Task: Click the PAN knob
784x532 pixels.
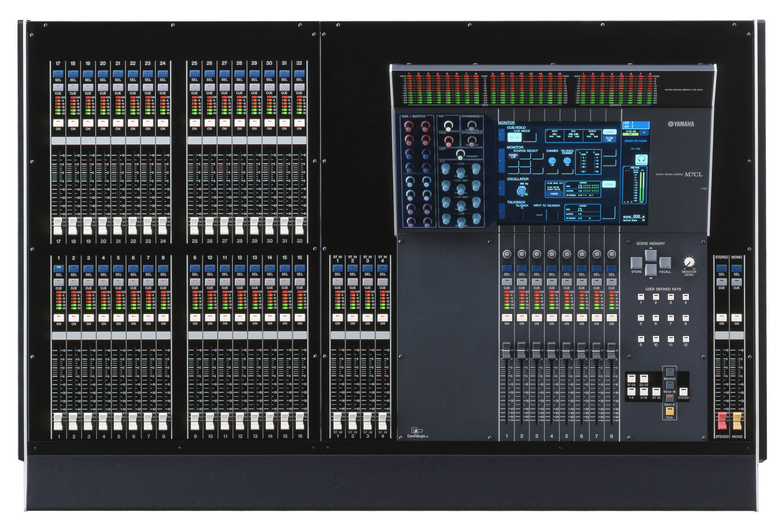Action: coord(448,141)
